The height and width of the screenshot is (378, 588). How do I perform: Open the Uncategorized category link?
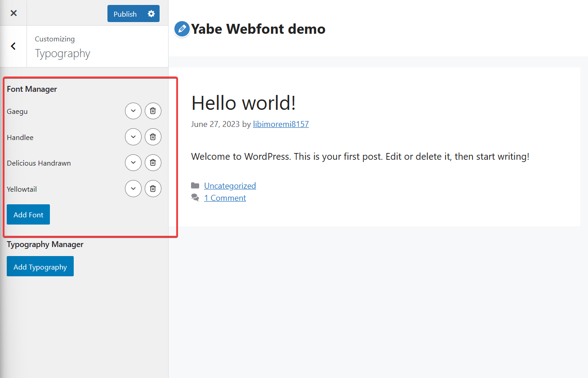(230, 186)
